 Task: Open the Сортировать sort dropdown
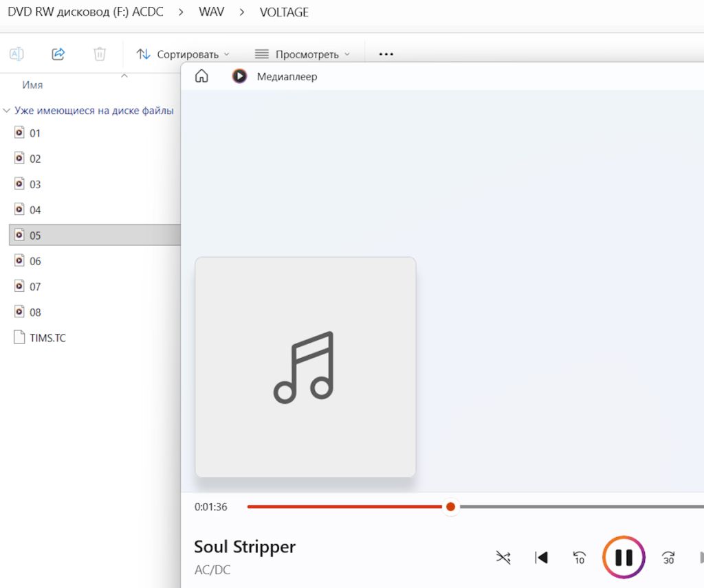[183, 54]
